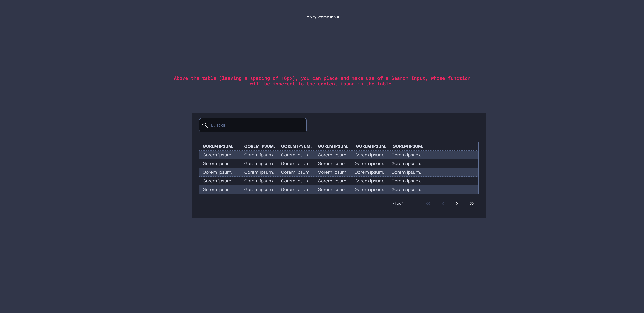Click the first cell of the last data row
The image size is (644, 313).
[x=217, y=190]
